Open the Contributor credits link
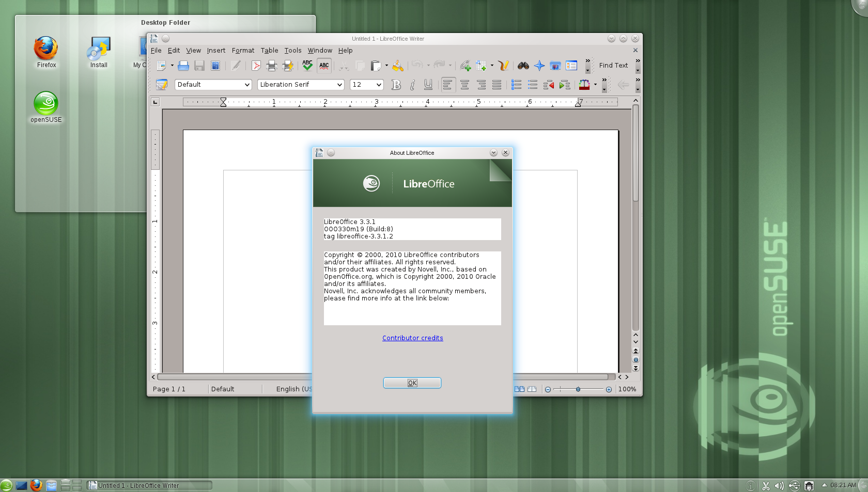The image size is (868, 492). [x=412, y=338]
